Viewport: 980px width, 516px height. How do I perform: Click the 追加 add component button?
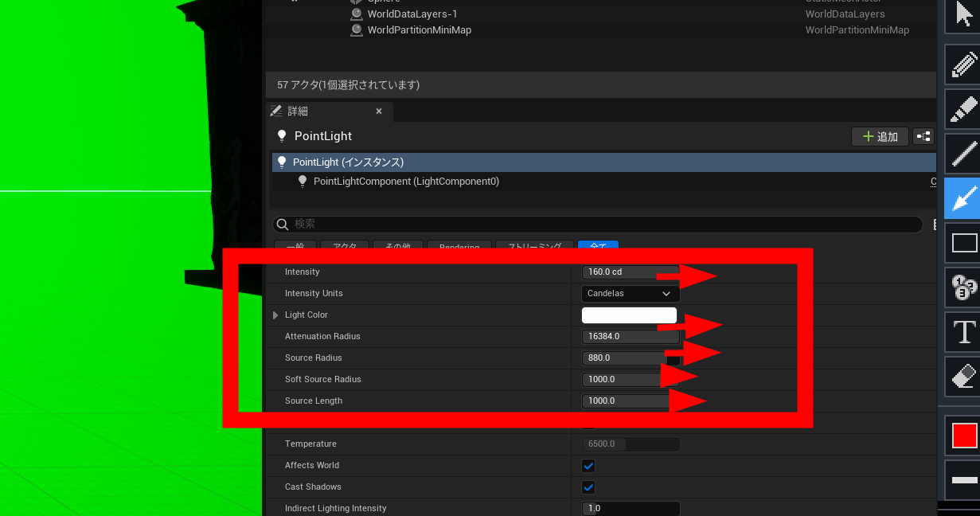coord(880,136)
